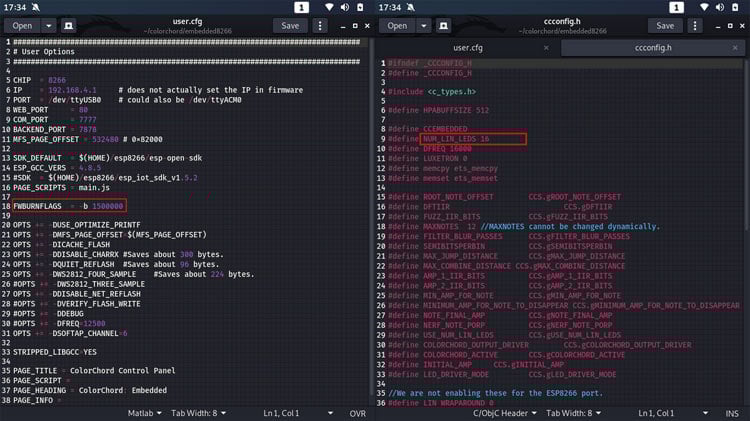The height and width of the screenshot is (421, 750).
Task: Click the new document icon in left editor
Action: coord(68,25)
